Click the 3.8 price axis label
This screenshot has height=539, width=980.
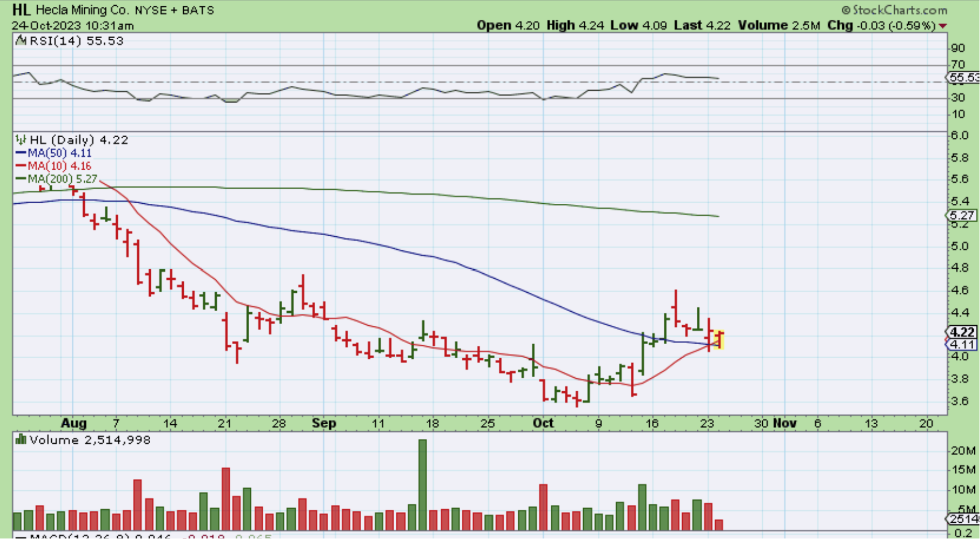point(960,379)
